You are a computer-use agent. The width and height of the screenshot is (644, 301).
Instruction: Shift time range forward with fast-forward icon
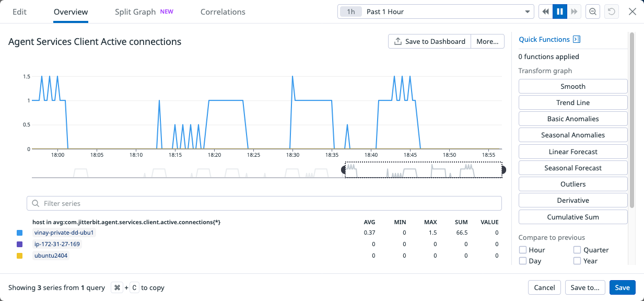click(574, 11)
